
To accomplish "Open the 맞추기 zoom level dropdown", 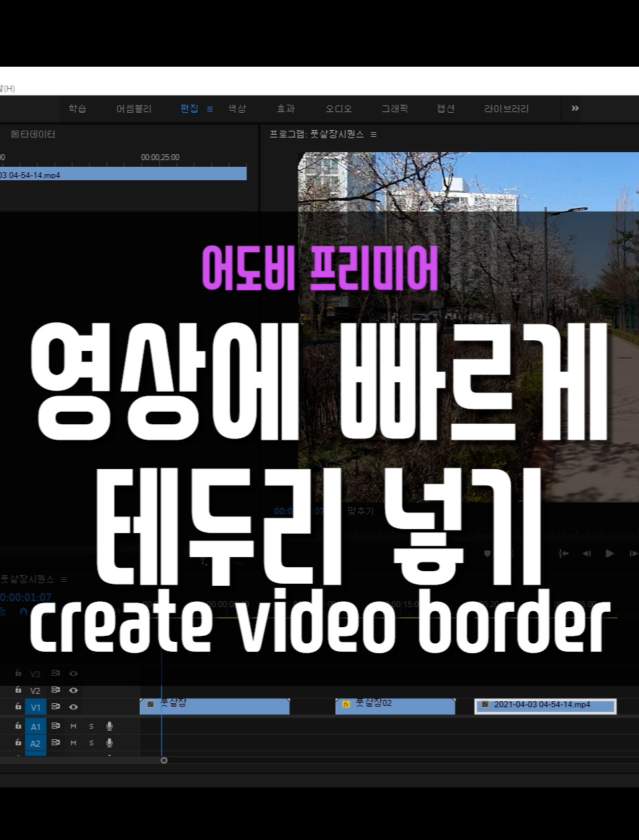I will (x=361, y=511).
